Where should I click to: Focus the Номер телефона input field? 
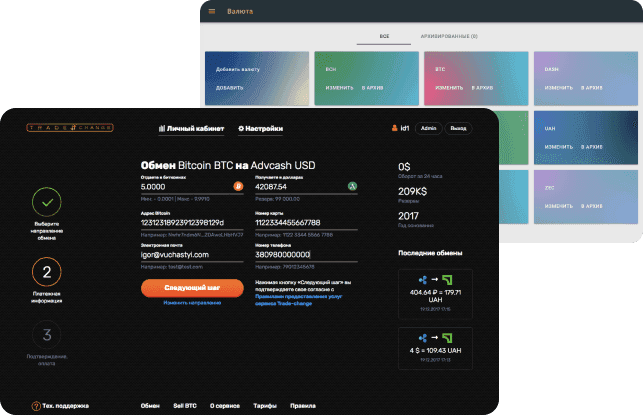(x=306, y=255)
